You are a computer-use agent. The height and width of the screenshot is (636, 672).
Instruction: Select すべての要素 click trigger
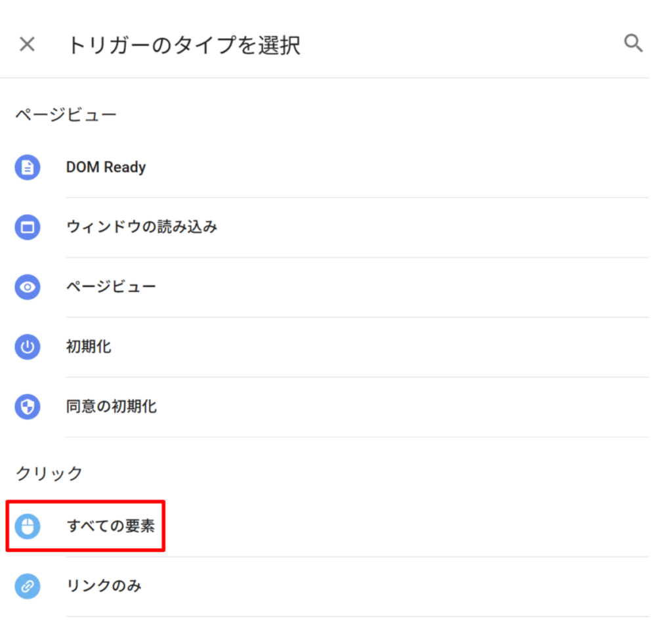111,526
